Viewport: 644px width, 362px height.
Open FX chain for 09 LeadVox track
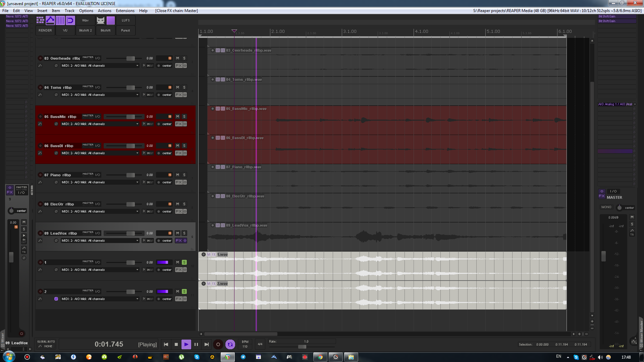pyautogui.click(x=179, y=241)
